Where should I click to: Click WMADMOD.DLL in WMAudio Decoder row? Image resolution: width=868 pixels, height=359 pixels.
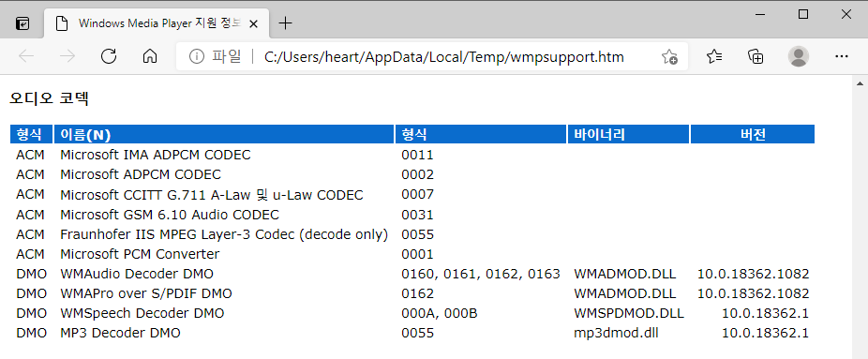pos(624,275)
